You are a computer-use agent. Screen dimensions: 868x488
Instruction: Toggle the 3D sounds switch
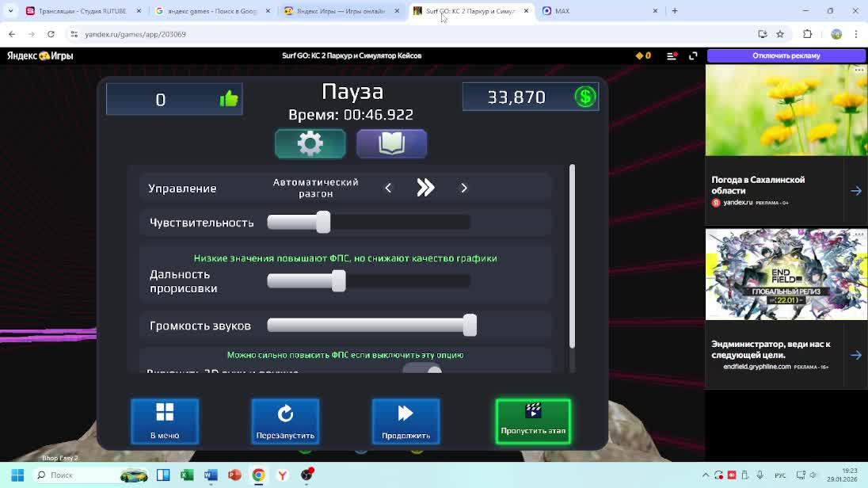pyautogui.click(x=422, y=369)
